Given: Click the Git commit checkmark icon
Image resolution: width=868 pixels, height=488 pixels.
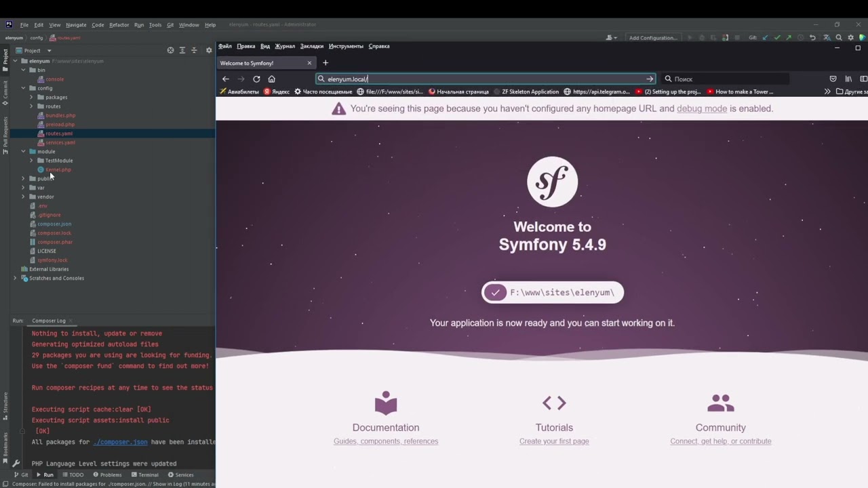Looking at the screenshot, I should tap(777, 38).
